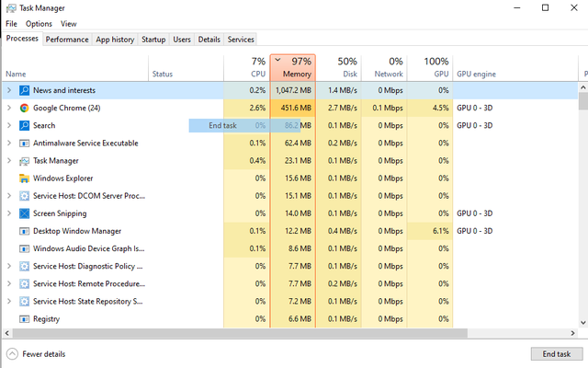The height and width of the screenshot is (368, 588).
Task: Switch to the App history tab
Action: 115,40
